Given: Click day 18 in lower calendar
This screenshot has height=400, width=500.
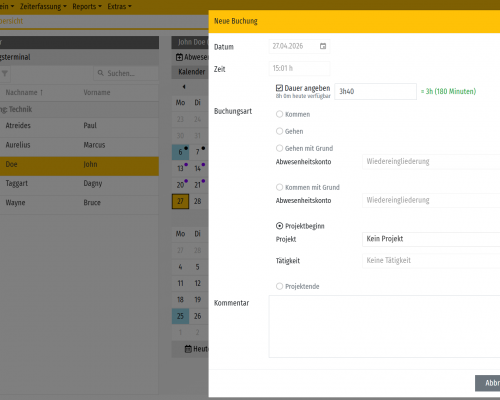Looking at the screenshot, I should pos(180,300).
